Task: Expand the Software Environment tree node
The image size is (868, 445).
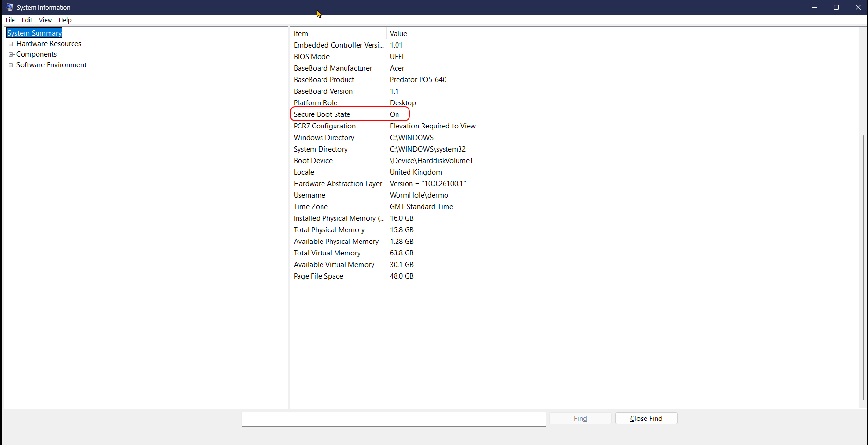Action: point(11,65)
